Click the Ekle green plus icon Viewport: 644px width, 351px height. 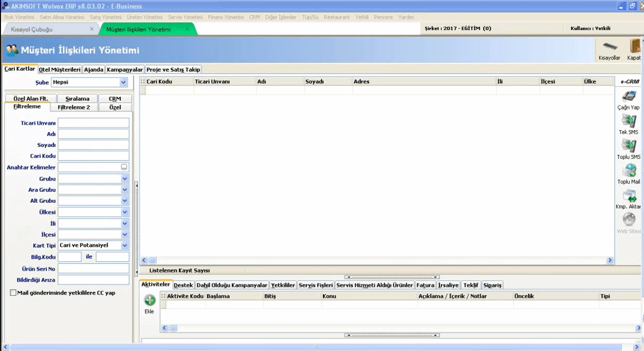(x=150, y=301)
